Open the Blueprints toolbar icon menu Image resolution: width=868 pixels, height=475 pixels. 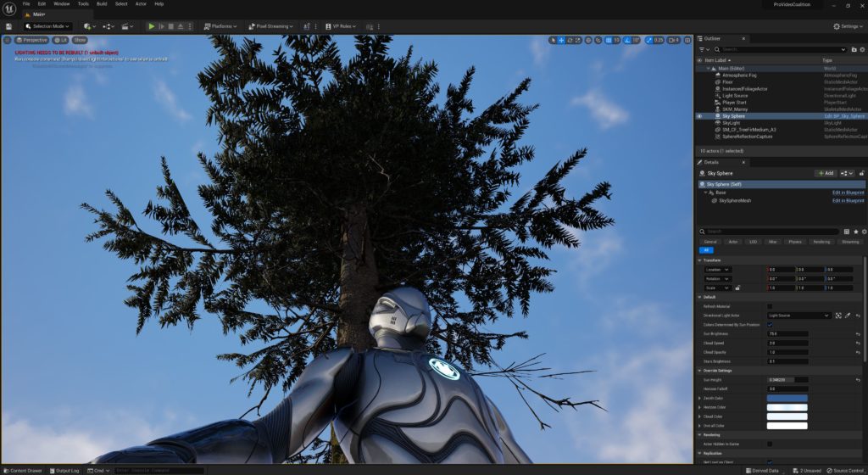[108, 26]
